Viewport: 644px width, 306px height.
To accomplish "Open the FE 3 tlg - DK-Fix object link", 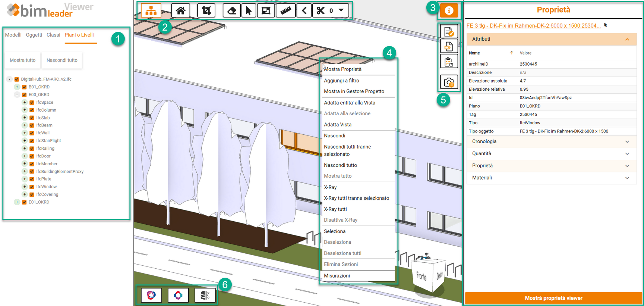I will [534, 26].
